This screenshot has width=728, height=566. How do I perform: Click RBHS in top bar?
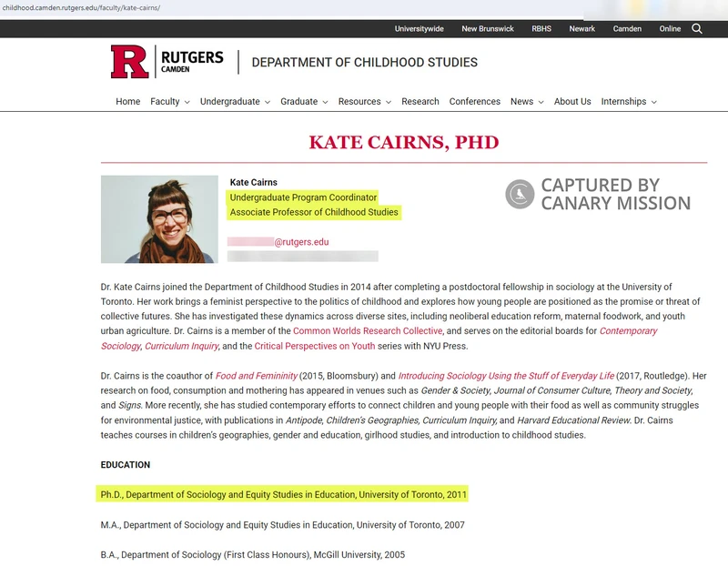click(x=541, y=29)
